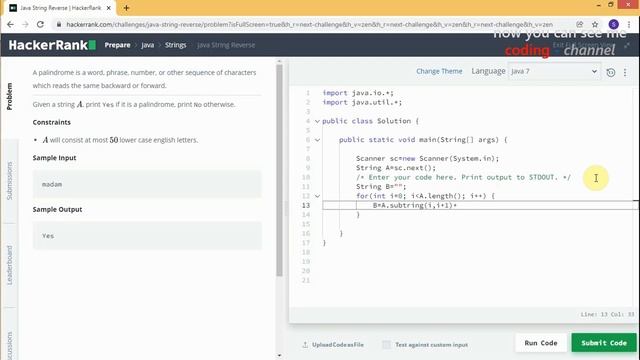The height and width of the screenshot is (360, 640).
Task: Open the Chrome three-dot menu
Action: coord(629,24)
